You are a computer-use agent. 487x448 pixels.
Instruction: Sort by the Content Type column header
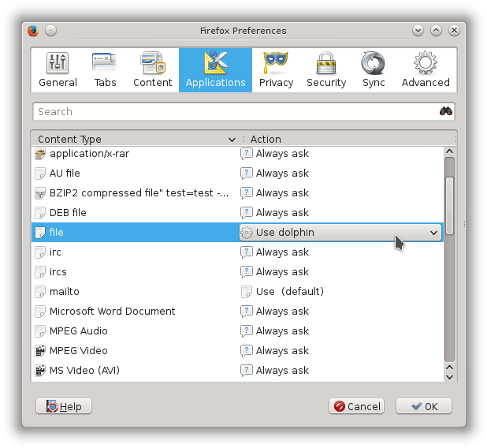click(136, 139)
